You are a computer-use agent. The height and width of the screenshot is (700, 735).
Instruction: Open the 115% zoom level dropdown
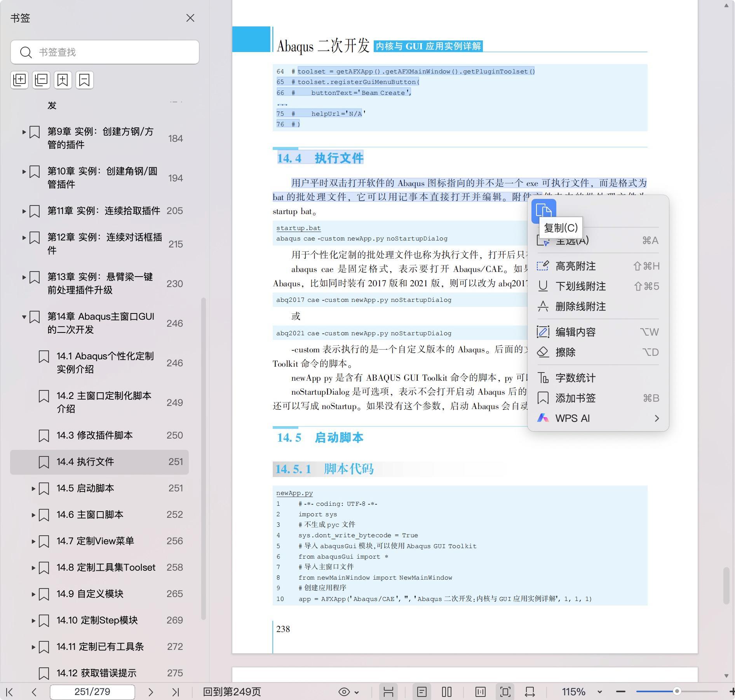599,692
